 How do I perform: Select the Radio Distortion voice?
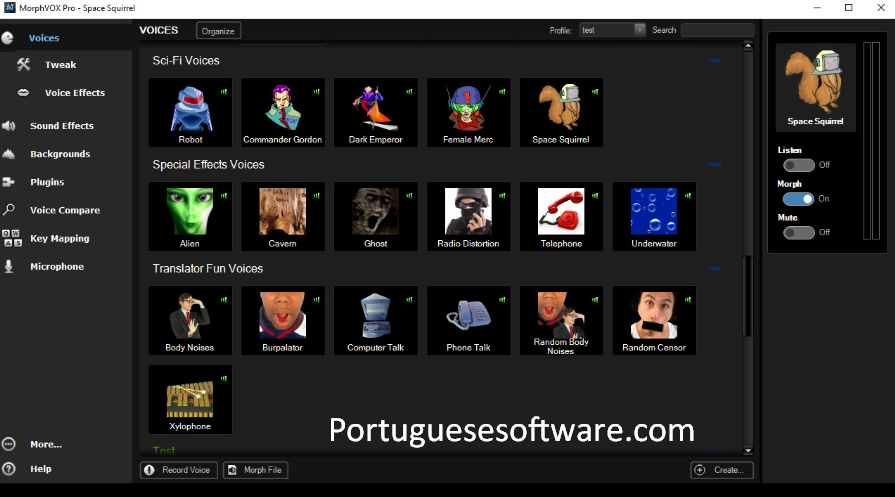click(468, 216)
